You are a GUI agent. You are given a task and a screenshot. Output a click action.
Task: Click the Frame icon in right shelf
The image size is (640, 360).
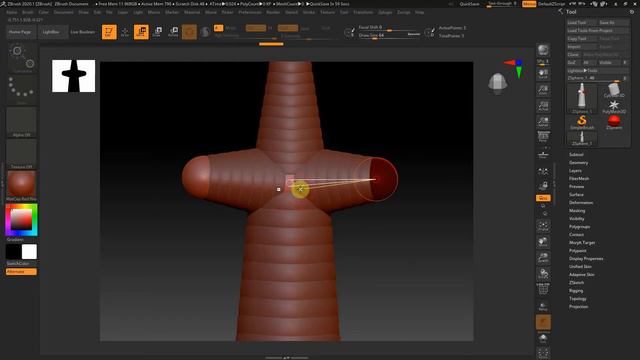coord(543,226)
